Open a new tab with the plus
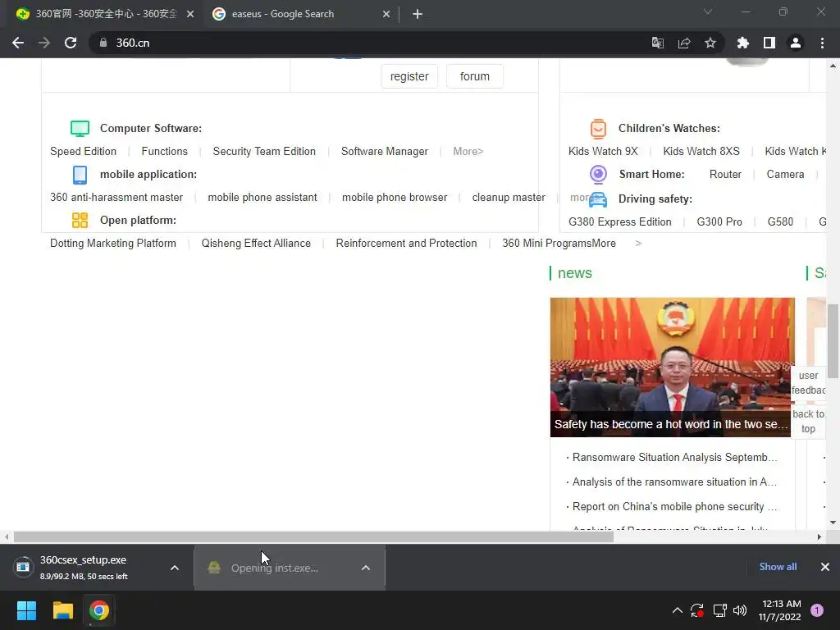 pos(418,14)
